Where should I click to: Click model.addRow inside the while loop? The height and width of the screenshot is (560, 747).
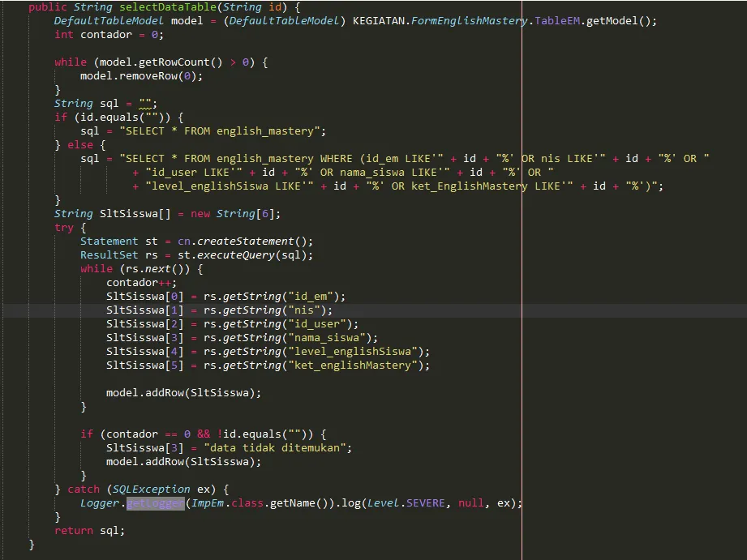(x=183, y=393)
